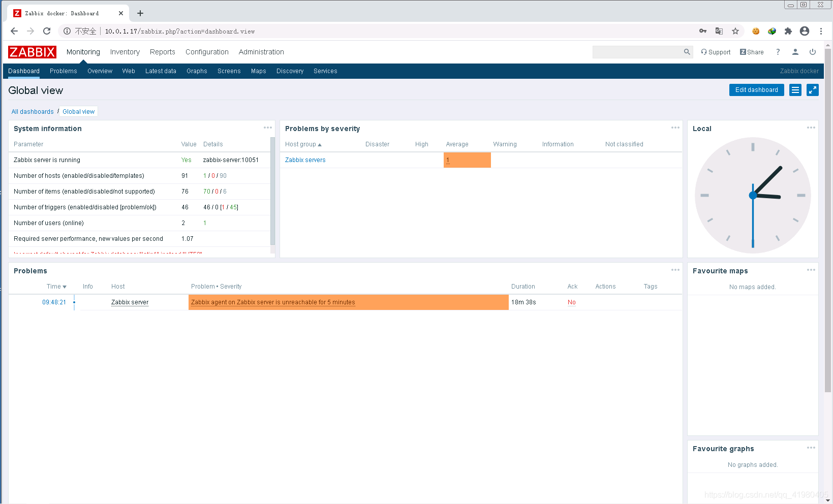Open the Zabbix server host menu

click(x=130, y=302)
